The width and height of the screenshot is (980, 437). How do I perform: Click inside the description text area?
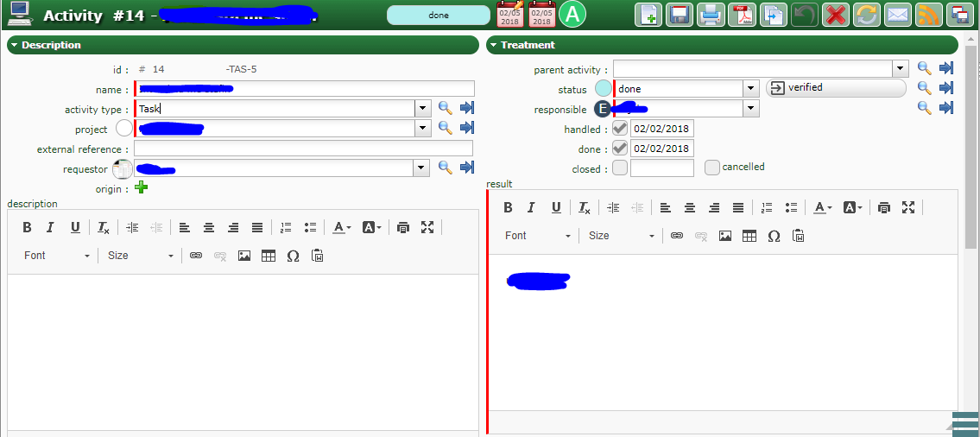(x=243, y=352)
